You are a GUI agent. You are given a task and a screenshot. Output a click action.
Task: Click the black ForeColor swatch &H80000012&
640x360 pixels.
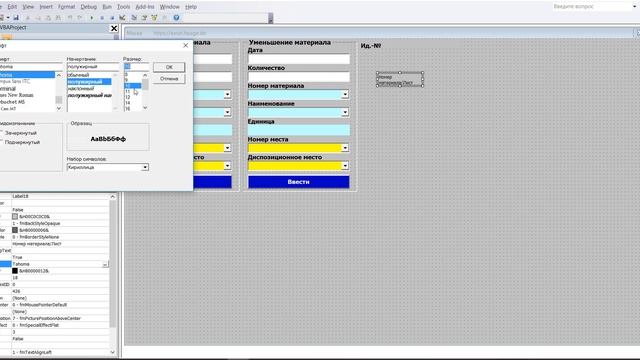[x=15, y=271]
